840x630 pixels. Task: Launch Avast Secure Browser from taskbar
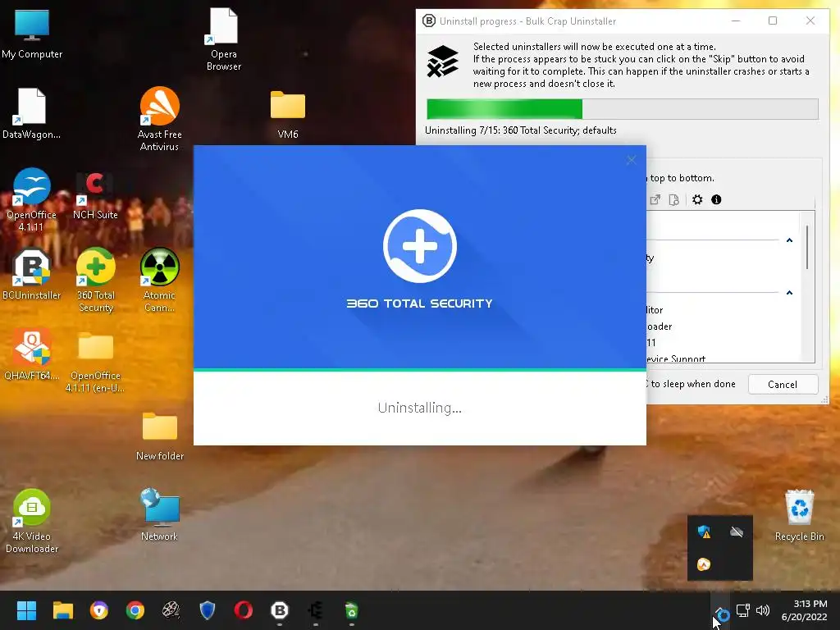[99, 610]
